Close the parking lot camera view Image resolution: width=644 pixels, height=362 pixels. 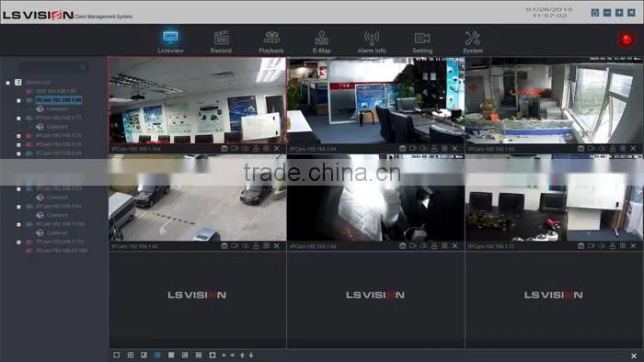click(x=276, y=246)
